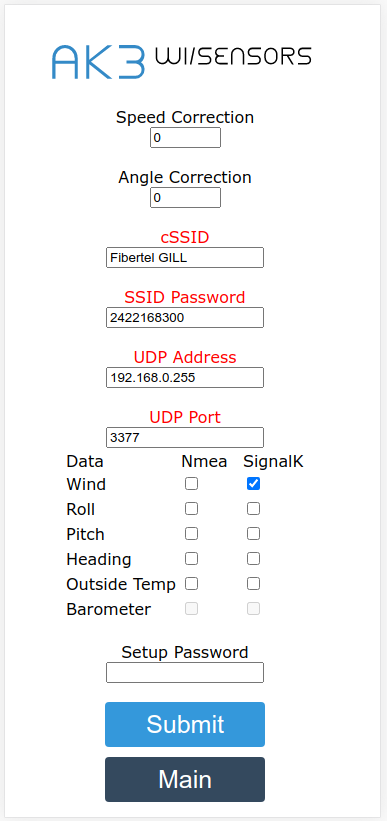This screenshot has width=387, height=821.
Task: Focus the Speed Correction field
Action: point(185,138)
